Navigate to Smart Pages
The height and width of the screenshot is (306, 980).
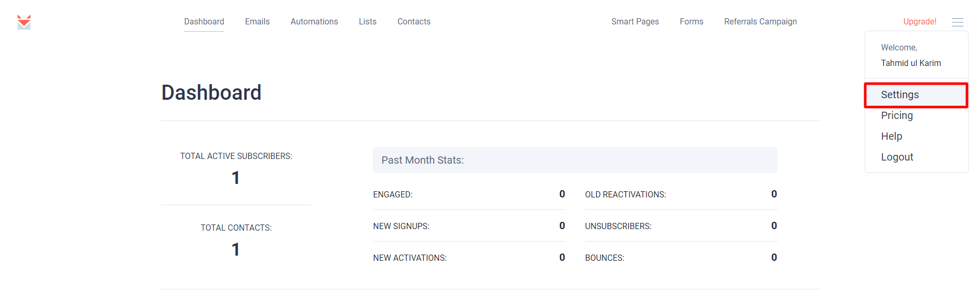click(x=635, y=21)
